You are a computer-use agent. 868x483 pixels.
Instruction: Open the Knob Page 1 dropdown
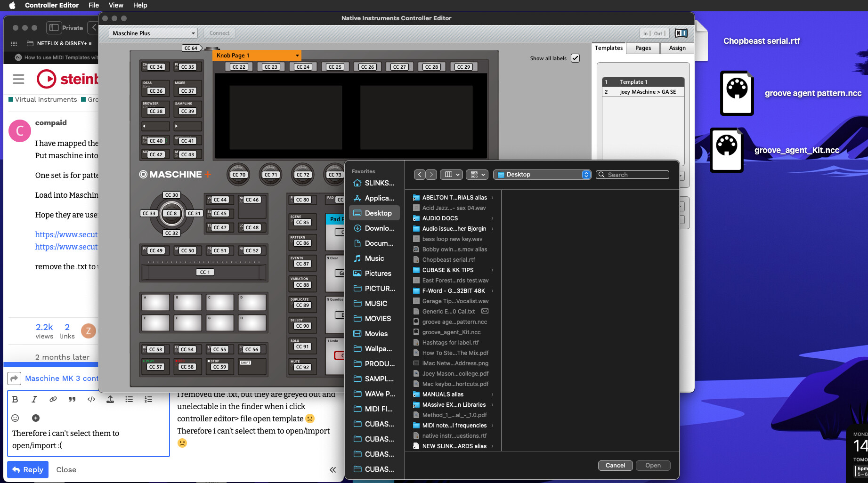257,56
